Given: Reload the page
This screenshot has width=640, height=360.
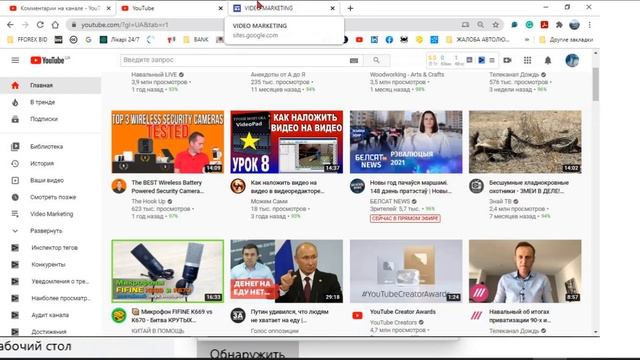Looking at the screenshot, I should coord(40,25).
